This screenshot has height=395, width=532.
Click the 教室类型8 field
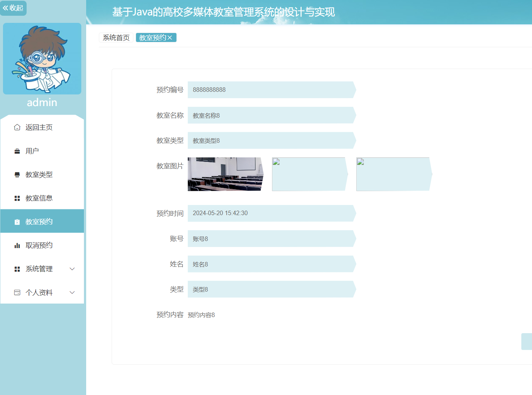point(272,141)
